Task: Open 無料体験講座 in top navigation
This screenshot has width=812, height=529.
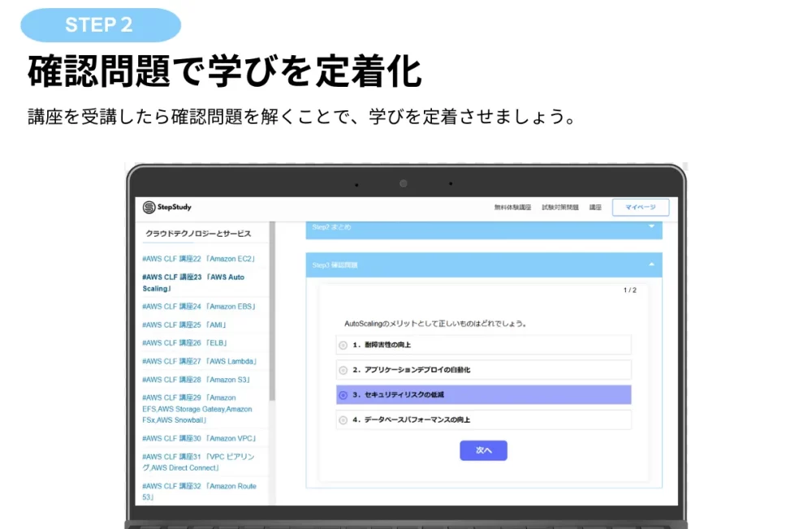Action: pos(512,208)
